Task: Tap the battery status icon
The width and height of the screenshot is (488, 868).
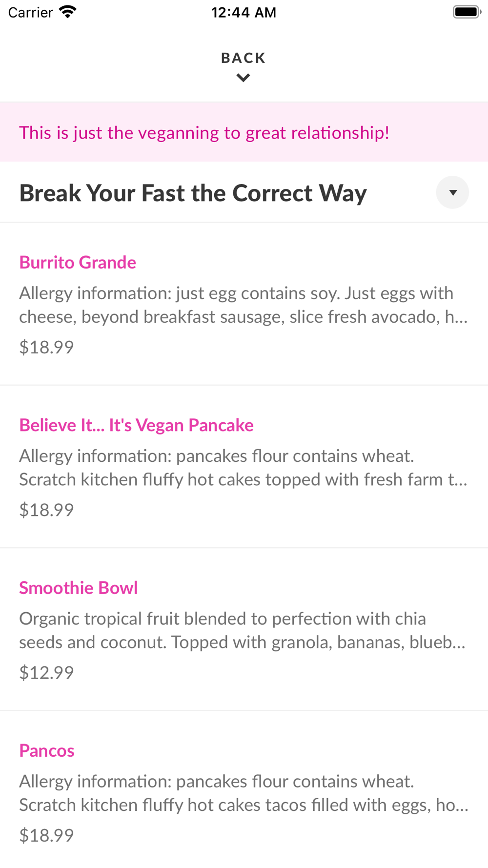Action: tap(467, 12)
